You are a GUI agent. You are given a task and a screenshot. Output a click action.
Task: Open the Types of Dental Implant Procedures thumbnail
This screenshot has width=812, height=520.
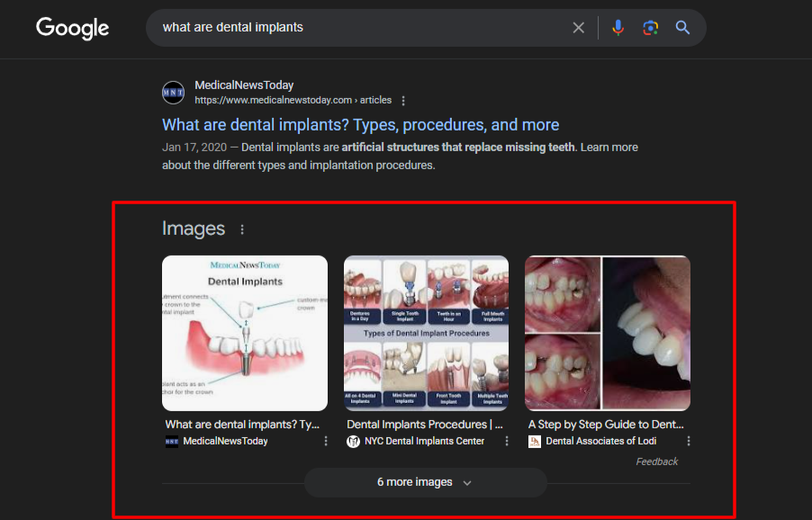(426, 333)
